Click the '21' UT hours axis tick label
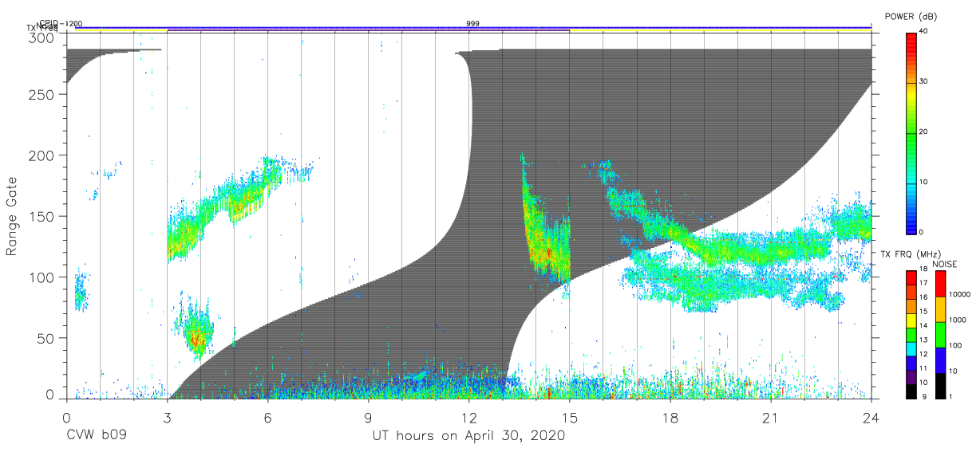This screenshot has height=452, width=980. point(771,417)
